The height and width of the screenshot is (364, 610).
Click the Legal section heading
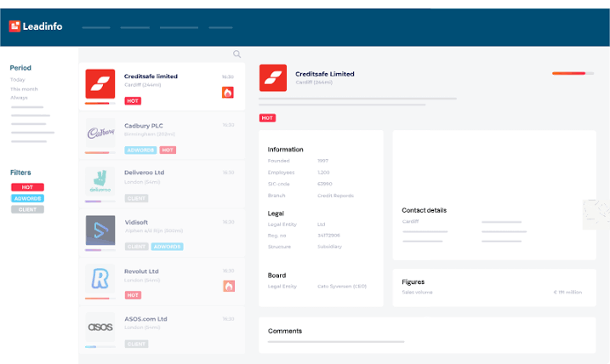pos(276,213)
